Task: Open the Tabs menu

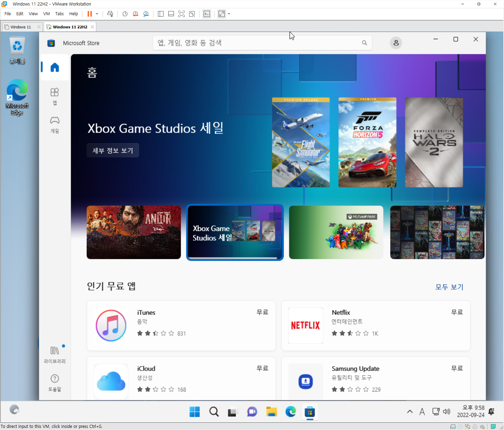Action: pyautogui.click(x=60, y=14)
